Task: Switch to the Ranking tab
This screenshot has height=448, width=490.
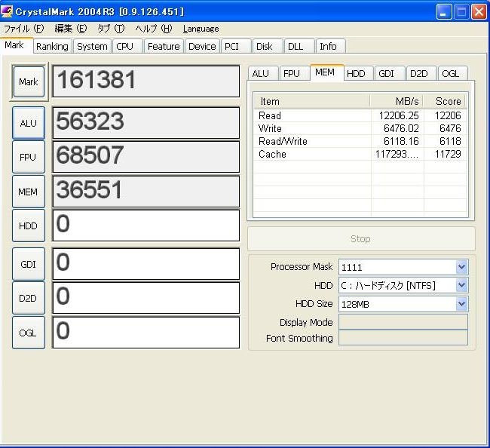Action: (52, 46)
